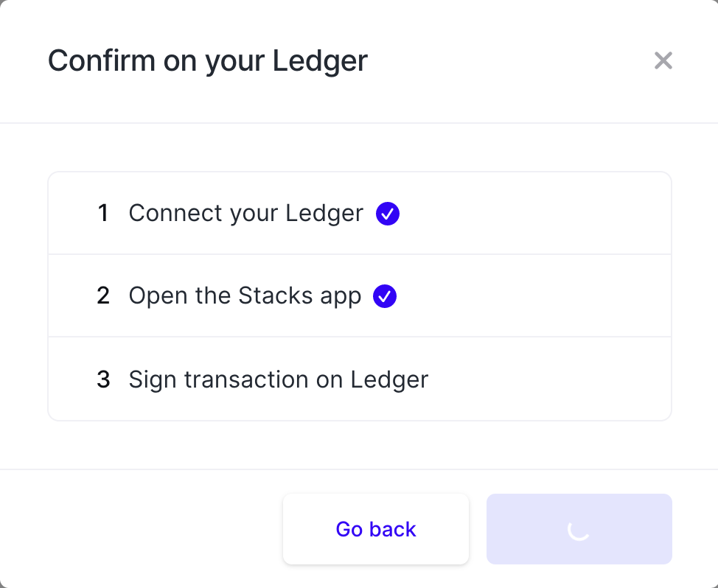Screen dimensions: 718x588
Task: Open details for Sign transaction on Ledger step
Action: (x=279, y=379)
